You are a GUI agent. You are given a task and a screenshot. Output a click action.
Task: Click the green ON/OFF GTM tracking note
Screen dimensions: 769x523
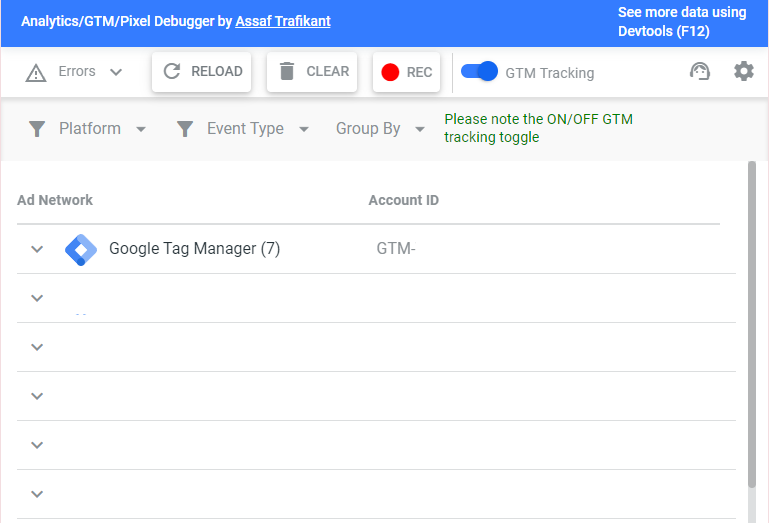tap(538, 128)
